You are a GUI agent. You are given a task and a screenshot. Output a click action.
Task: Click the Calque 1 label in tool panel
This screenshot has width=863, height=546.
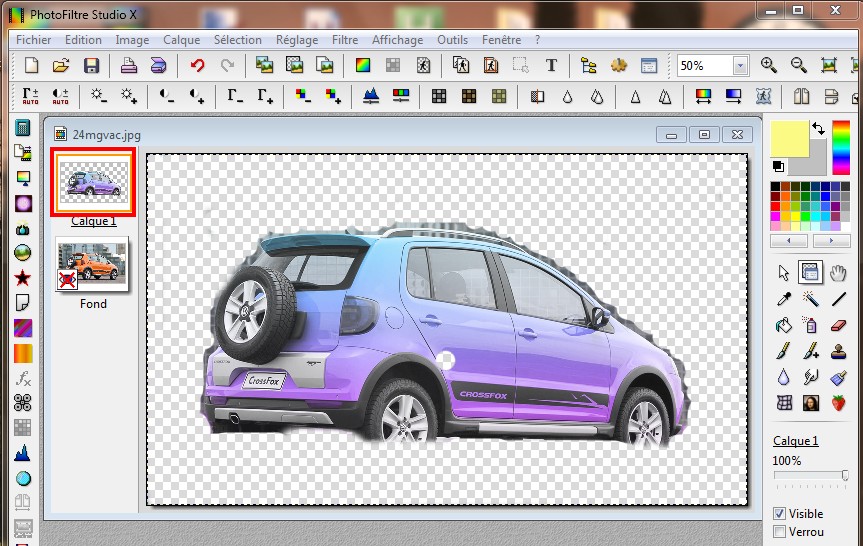tap(795, 441)
